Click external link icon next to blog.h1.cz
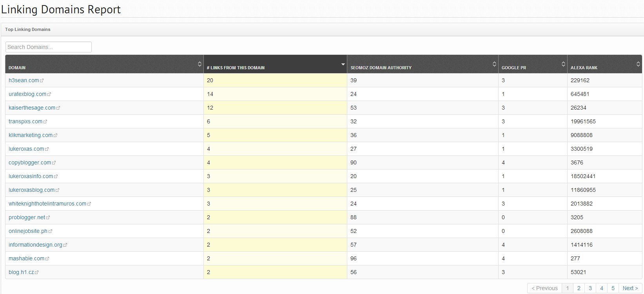 click(37, 272)
